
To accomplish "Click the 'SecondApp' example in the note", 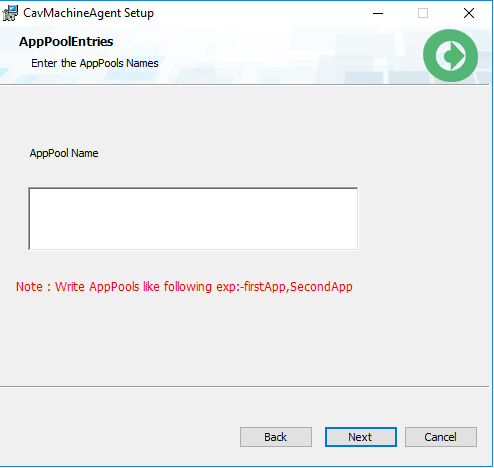I will pos(321,287).
